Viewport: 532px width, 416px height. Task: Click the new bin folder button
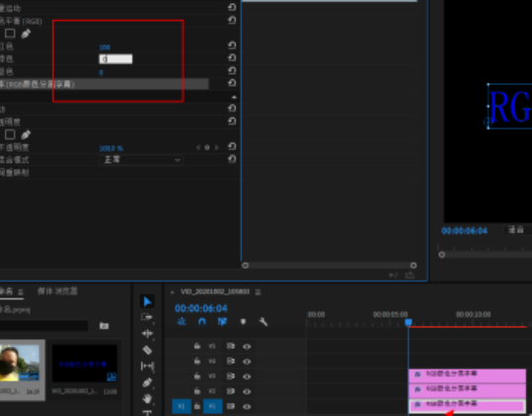click(x=104, y=326)
